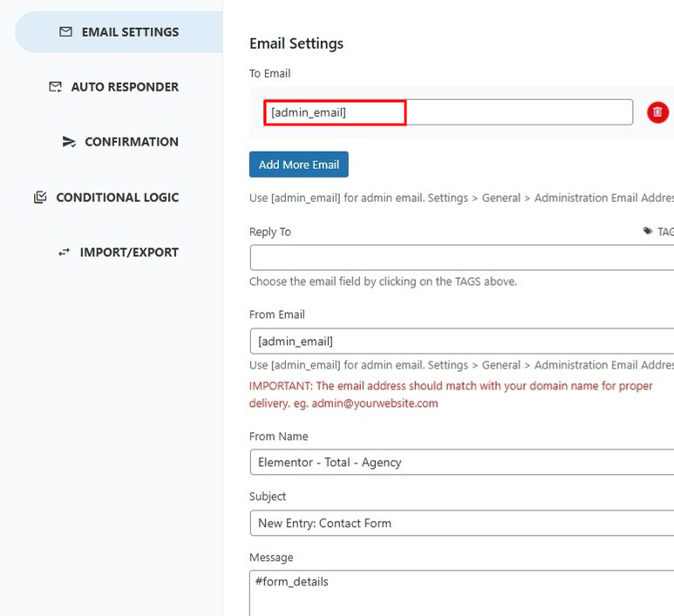The image size is (674, 616).
Task: Open the Conditional Logic section
Action: tap(106, 197)
